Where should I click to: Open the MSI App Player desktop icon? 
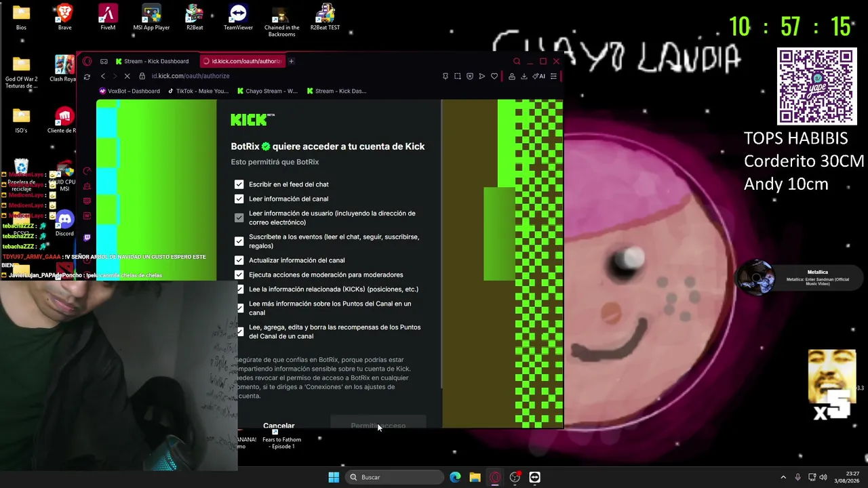pyautogui.click(x=151, y=17)
